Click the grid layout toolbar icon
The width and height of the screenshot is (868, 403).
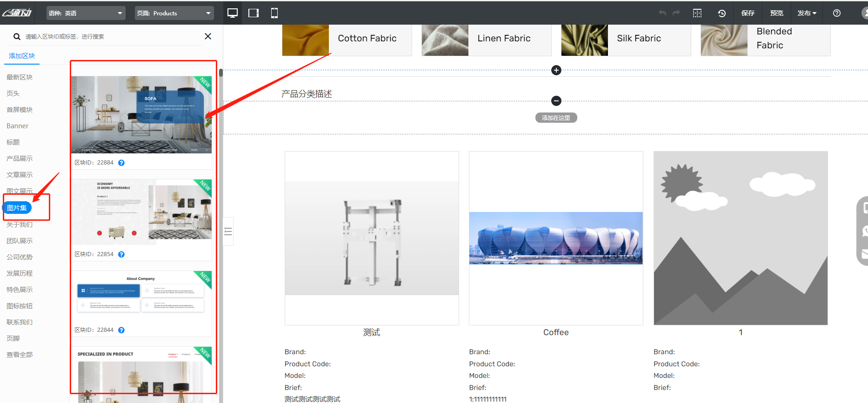pyautogui.click(x=697, y=13)
